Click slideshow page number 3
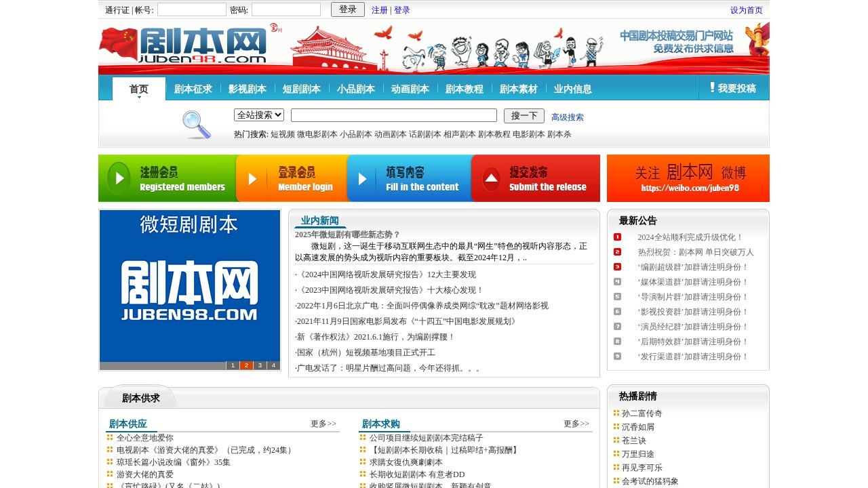Image resolution: width=868 pixels, height=488 pixels. click(260, 365)
